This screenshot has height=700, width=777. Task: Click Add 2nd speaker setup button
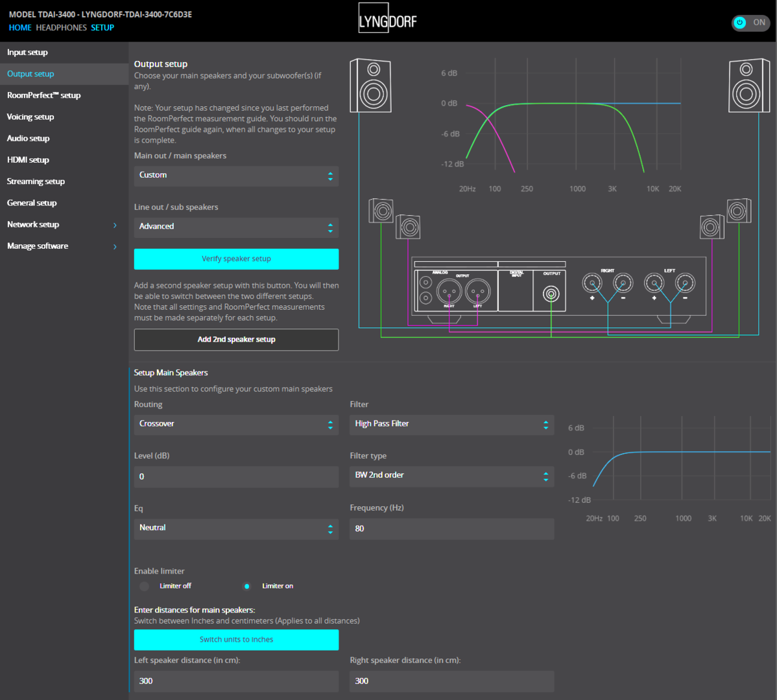[x=236, y=340]
